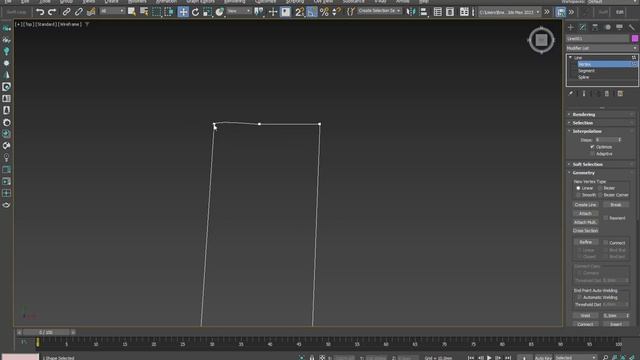Viewport: 640px width, 360px height.
Task: Click the purple object color swatch
Action: [635, 38]
